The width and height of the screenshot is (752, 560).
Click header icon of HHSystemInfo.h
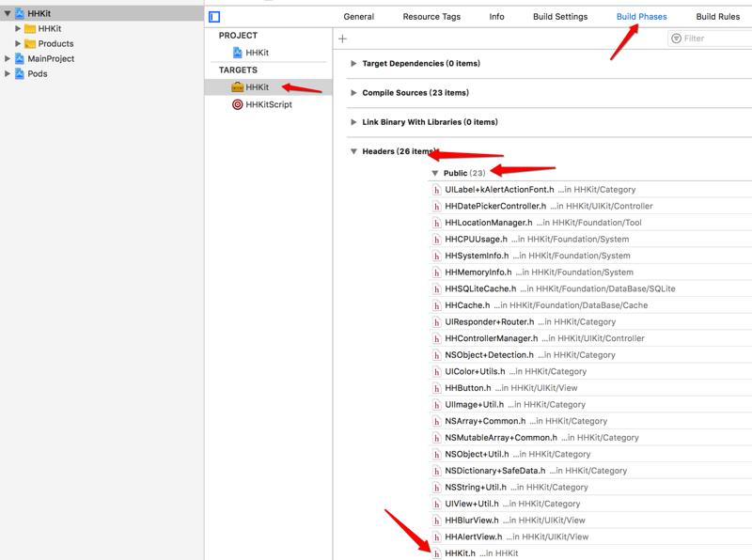[436, 256]
